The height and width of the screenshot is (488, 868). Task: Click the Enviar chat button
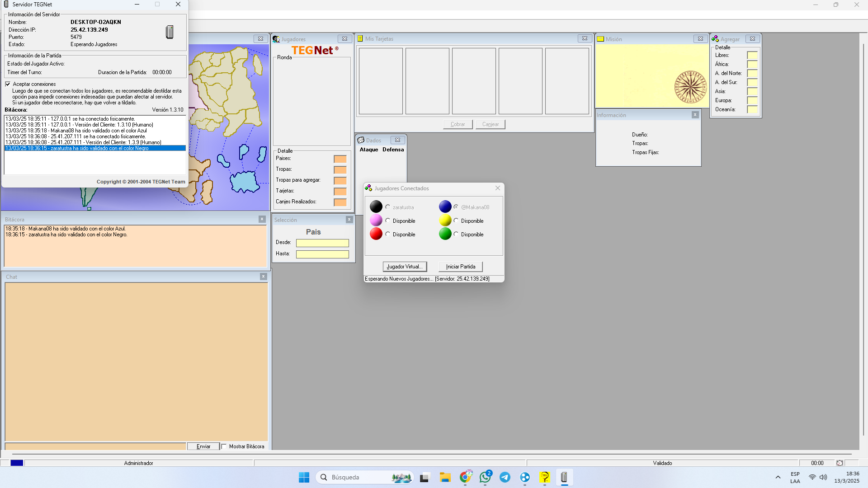(x=203, y=446)
